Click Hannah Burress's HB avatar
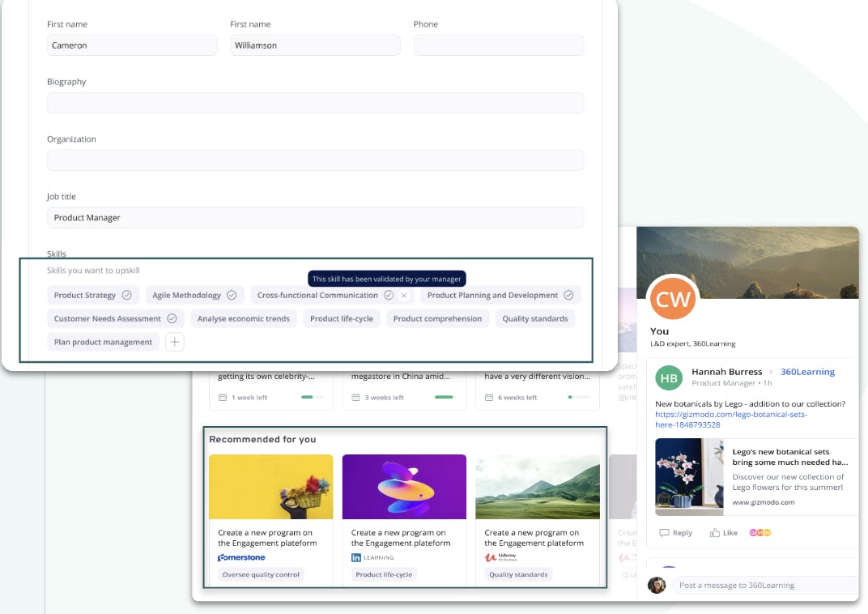Screen dimensions: 868x614 669,377
